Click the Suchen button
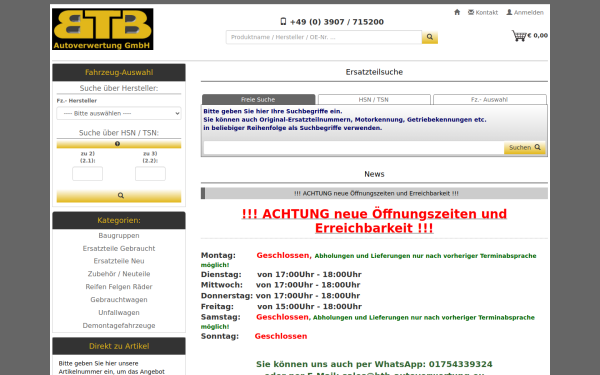This screenshot has width=600, height=375. [525, 148]
